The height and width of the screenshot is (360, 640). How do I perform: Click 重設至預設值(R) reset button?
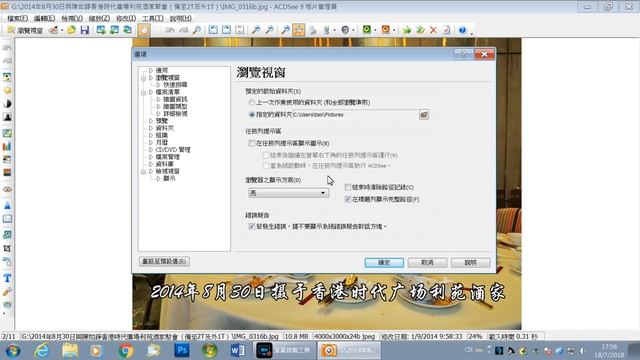[164, 261]
